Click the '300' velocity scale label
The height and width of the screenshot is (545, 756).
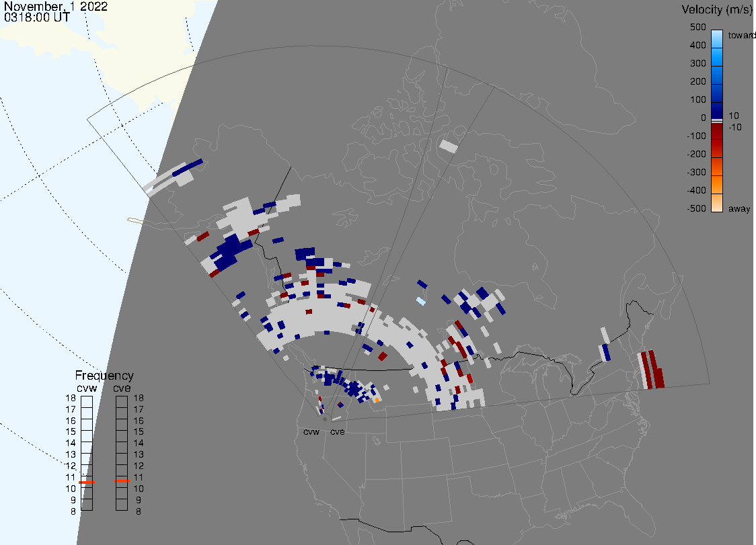[697, 64]
